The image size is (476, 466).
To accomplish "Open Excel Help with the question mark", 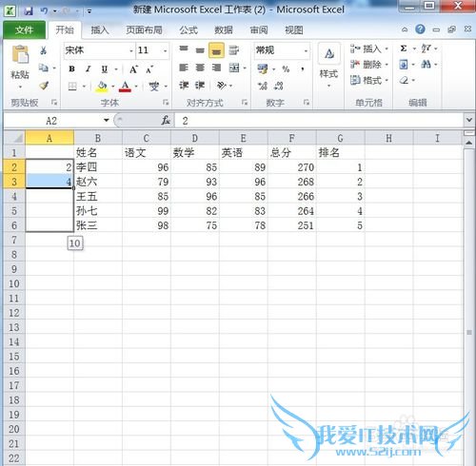I will (420, 29).
